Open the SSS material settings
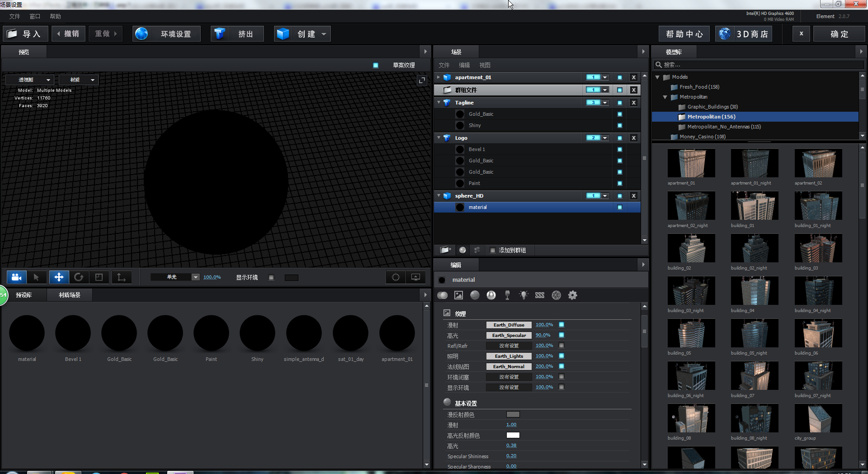 coord(539,295)
